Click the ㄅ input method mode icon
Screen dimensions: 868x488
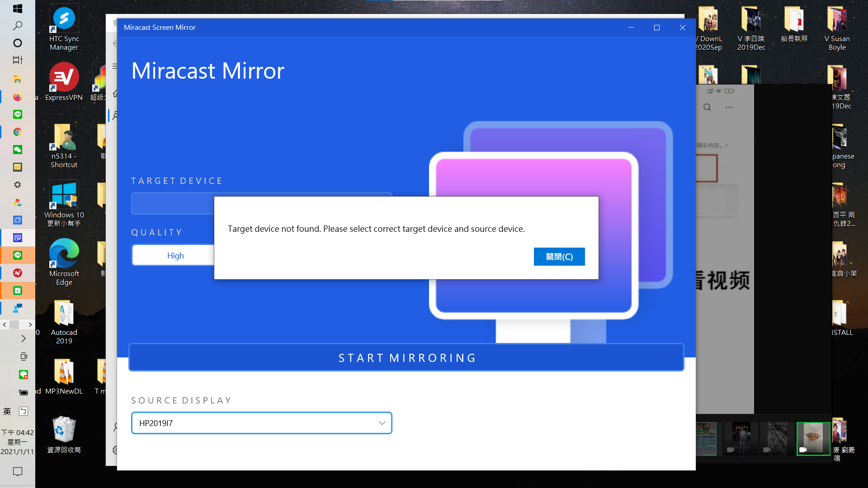(x=24, y=411)
